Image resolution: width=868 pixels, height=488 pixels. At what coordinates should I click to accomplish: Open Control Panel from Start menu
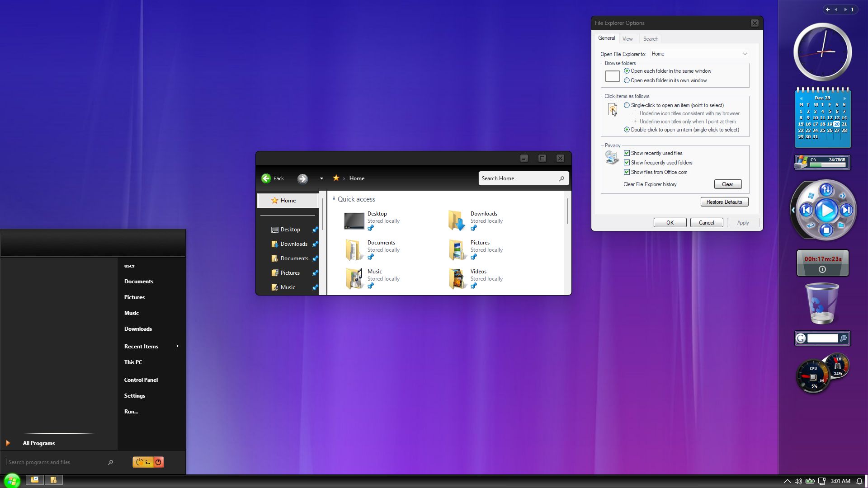click(141, 380)
